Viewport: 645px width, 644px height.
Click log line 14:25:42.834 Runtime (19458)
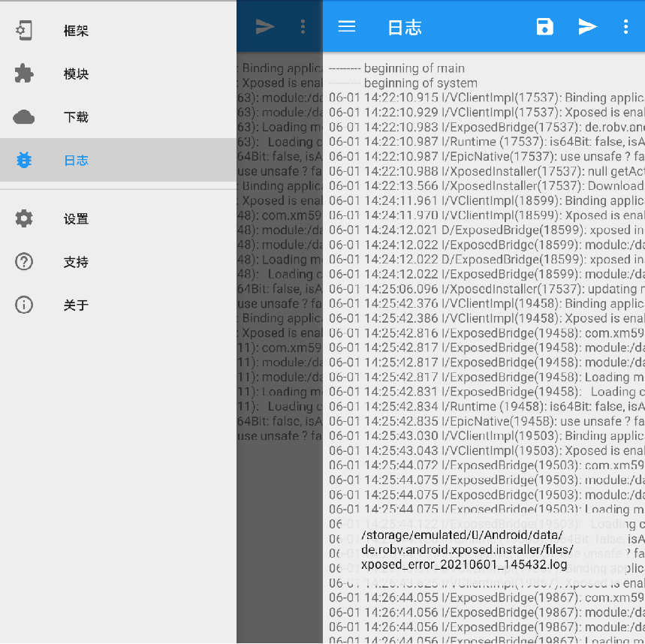tap(487, 407)
